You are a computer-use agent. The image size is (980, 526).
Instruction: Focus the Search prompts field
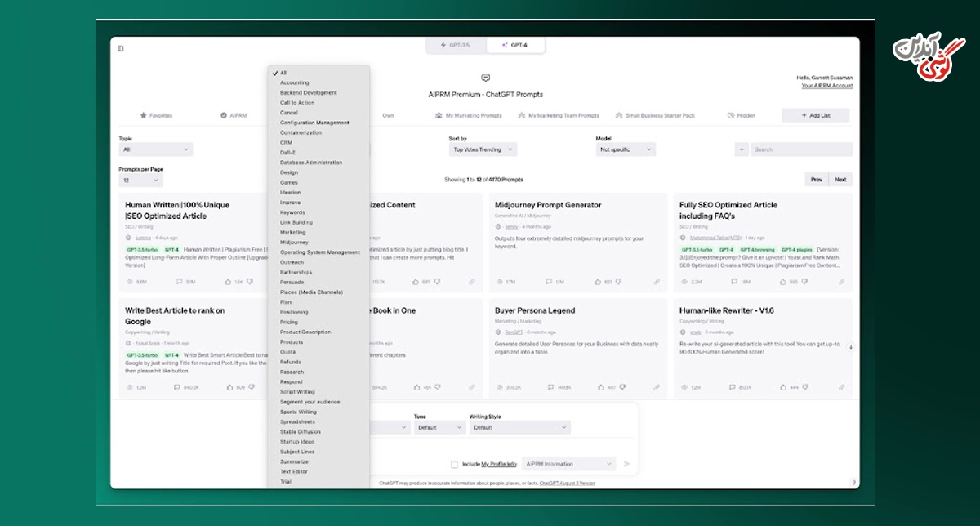point(801,149)
